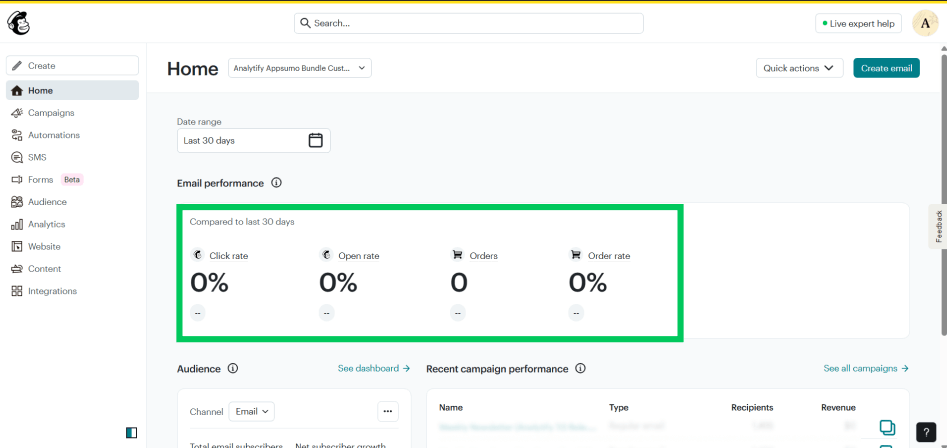
Task: Click the Automations flow icon
Action: (17, 135)
